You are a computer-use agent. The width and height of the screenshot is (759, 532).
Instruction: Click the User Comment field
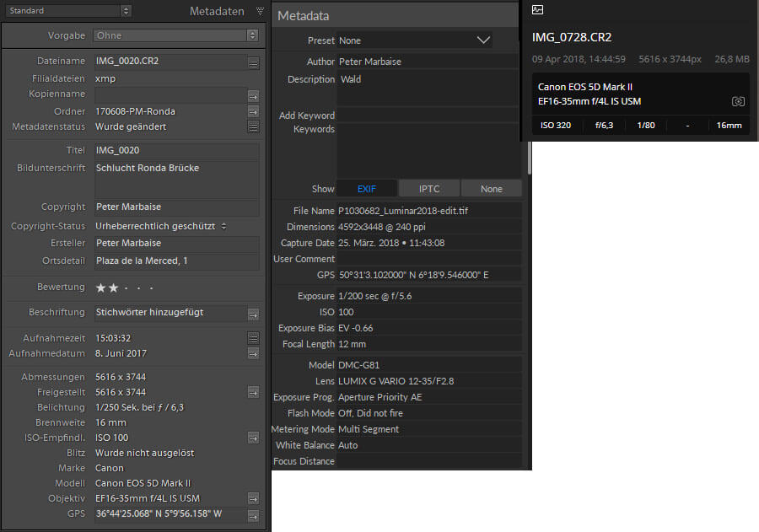click(x=429, y=259)
